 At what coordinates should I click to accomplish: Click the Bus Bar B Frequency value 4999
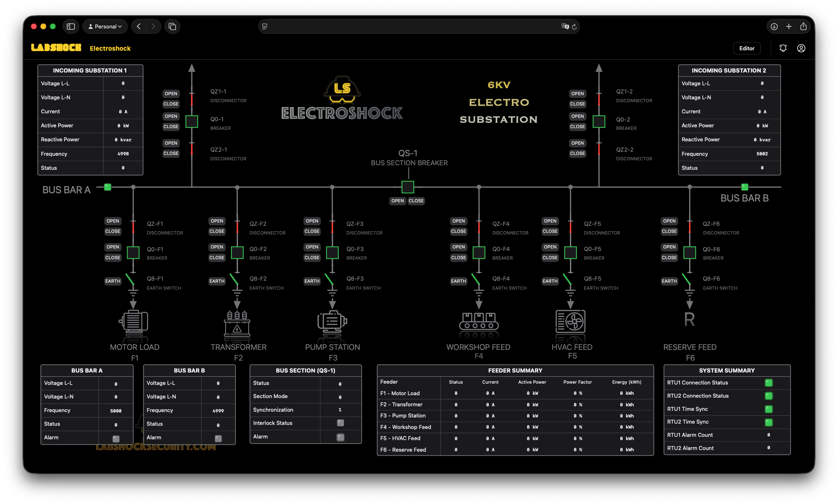tap(218, 410)
